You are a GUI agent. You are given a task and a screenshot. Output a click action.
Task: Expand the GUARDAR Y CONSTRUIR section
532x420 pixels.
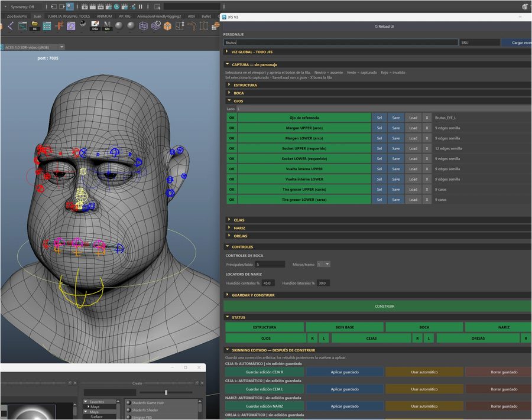[x=227, y=295]
